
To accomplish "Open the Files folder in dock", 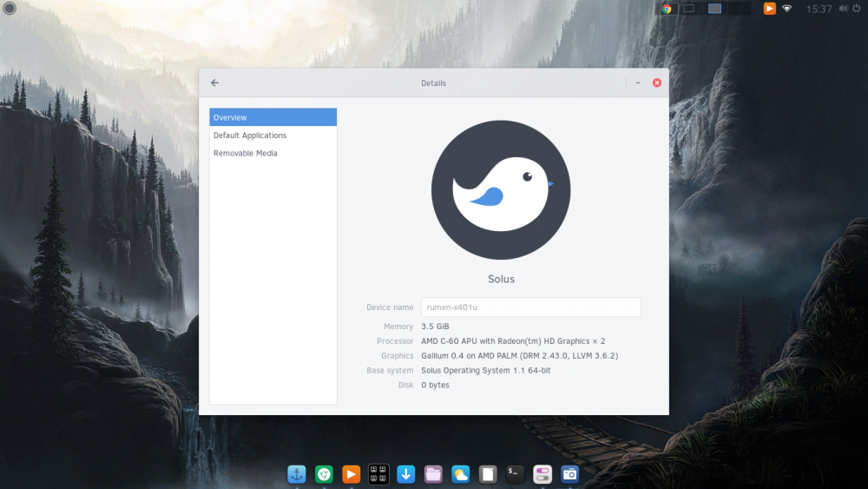I will [433, 474].
